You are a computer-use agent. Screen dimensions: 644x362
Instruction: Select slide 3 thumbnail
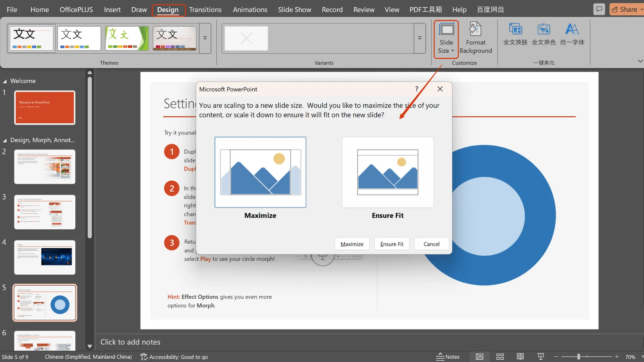click(x=45, y=212)
